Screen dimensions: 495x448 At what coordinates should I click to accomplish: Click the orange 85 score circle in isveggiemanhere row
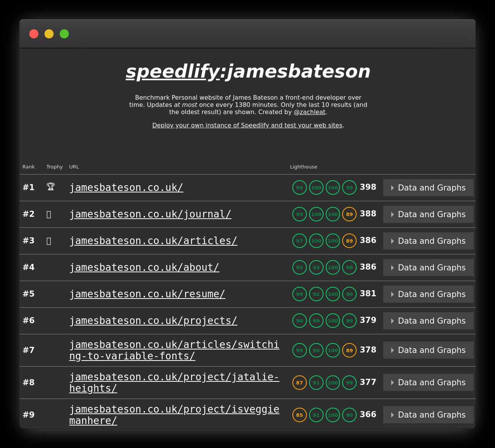[300, 415]
